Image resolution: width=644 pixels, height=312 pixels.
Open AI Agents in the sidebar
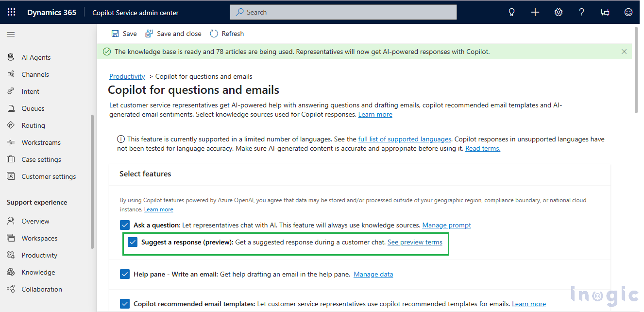pos(36,57)
